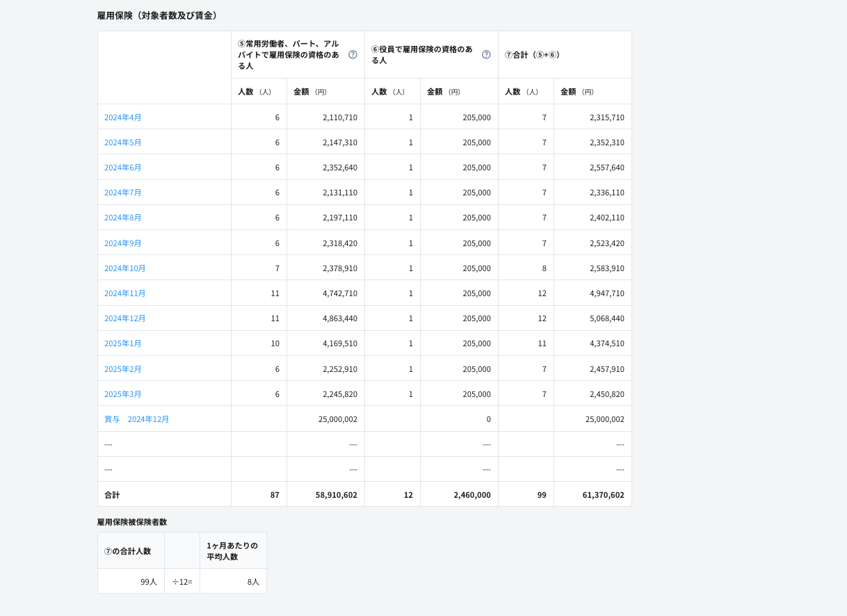
Task: Click help icon for regular workers column
Action: [353, 55]
